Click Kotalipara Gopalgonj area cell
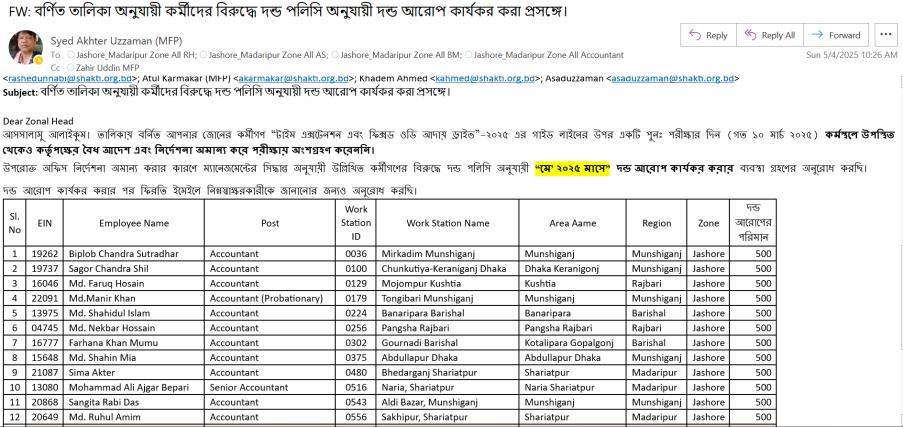This screenshot has width=903, height=427. click(572, 343)
